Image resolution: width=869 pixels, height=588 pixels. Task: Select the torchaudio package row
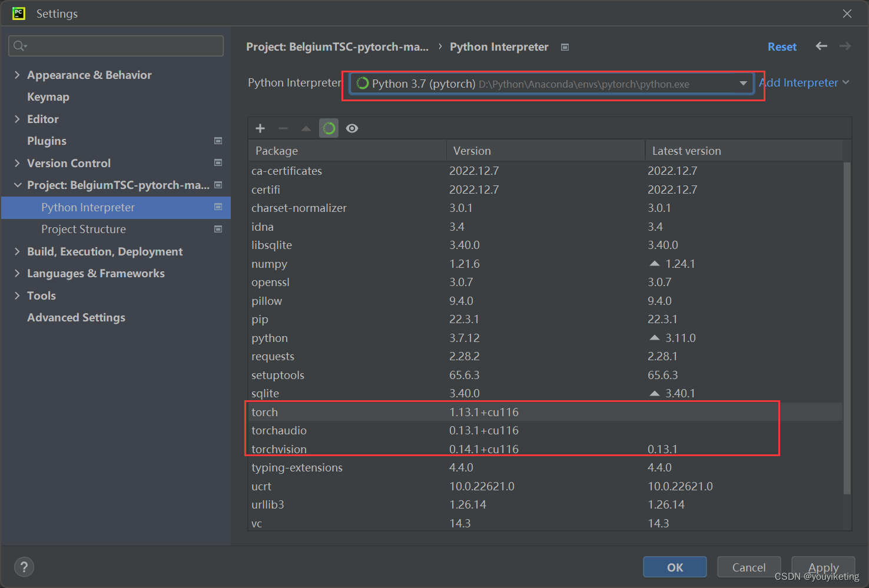(x=545, y=430)
